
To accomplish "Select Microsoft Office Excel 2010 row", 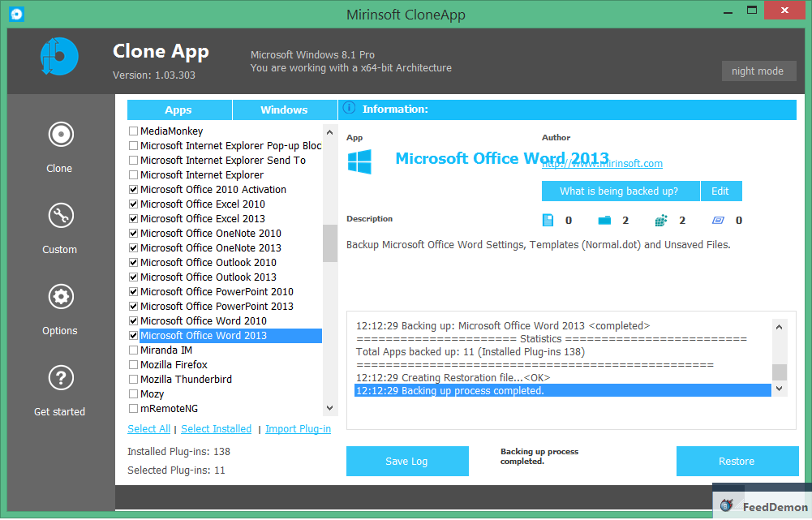I will pos(226,204).
